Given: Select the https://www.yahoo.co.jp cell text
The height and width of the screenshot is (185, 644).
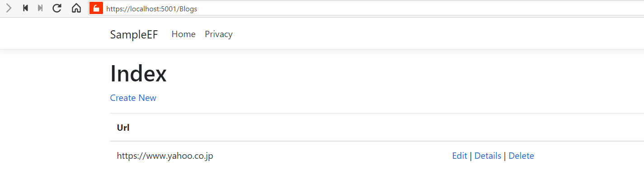Looking at the screenshot, I should (x=165, y=156).
